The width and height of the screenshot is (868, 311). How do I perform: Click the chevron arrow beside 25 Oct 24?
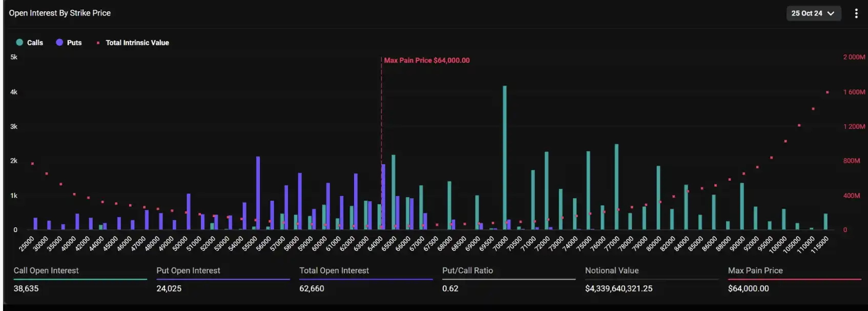pyautogui.click(x=831, y=13)
